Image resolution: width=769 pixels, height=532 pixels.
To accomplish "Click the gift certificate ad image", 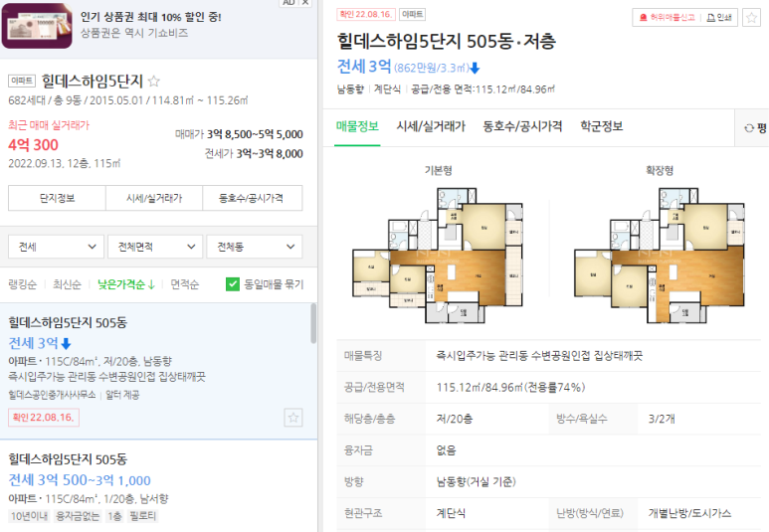I will pyautogui.click(x=37, y=26).
